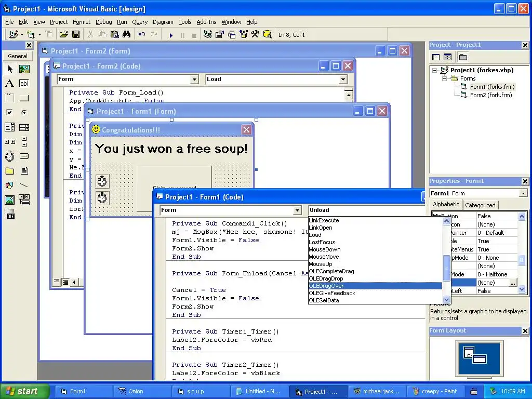Switch to the Alphabetic properties tab
532x399 pixels.
pyautogui.click(x=446, y=204)
